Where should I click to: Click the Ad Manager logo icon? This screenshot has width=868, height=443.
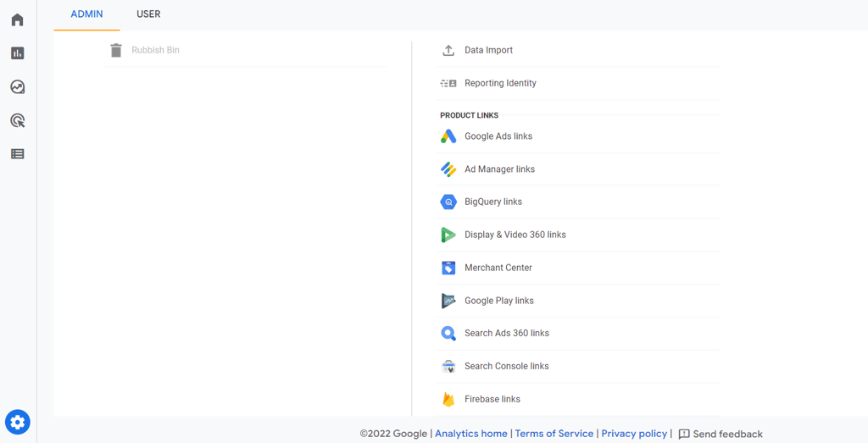coord(448,169)
